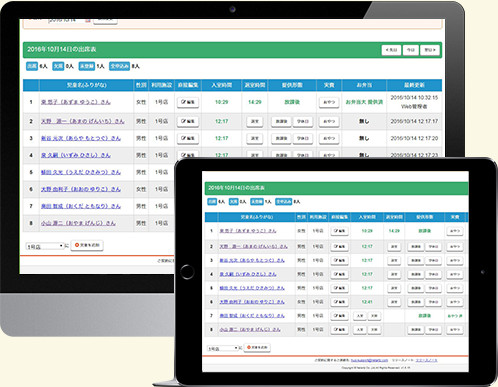The width and height of the screenshot is (498, 387).
Task: Click row 3 退室 checkout button on monitor
Action: 255,138
